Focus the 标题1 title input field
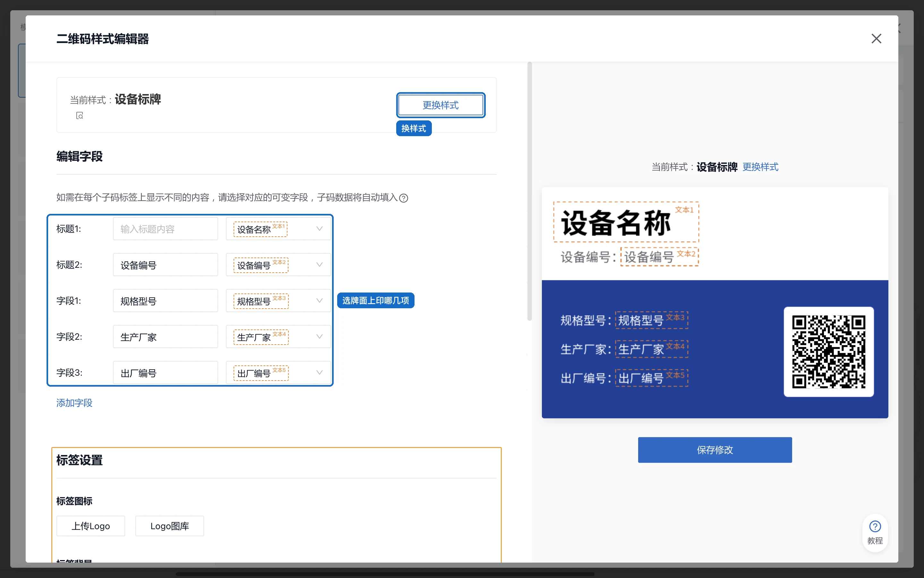The image size is (924, 578). (x=165, y=229)
